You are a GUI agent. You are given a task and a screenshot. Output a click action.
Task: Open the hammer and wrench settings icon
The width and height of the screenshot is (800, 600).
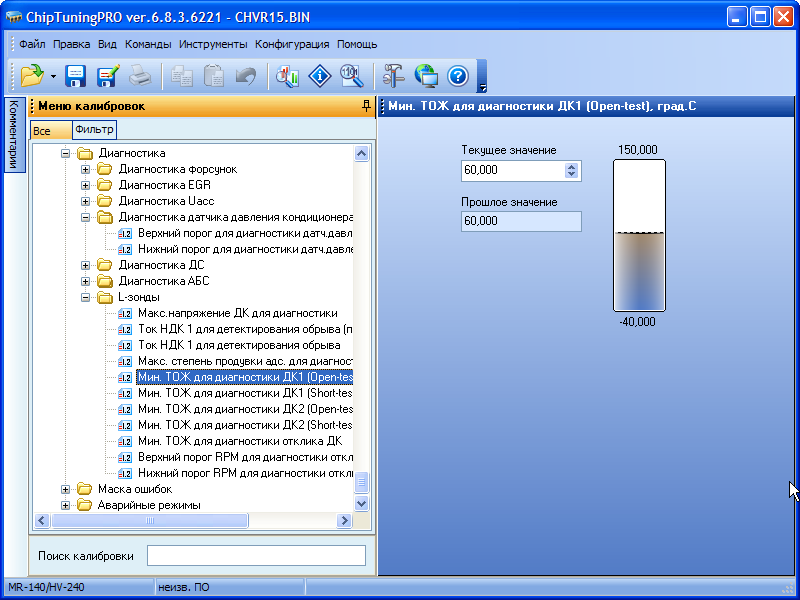coord(394,75)
